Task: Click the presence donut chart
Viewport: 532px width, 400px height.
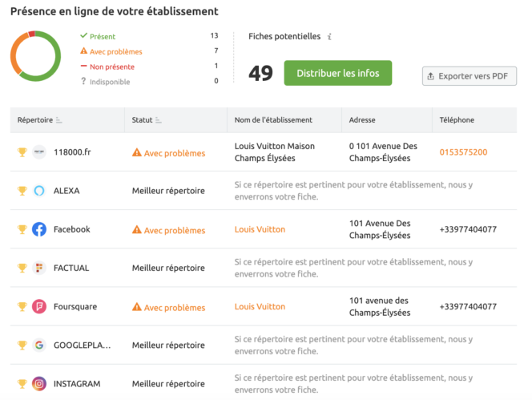Action: [x=35, y=56]
